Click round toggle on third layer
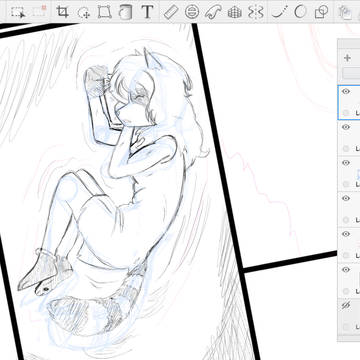The image size is (360, 360). coord(346,184)
